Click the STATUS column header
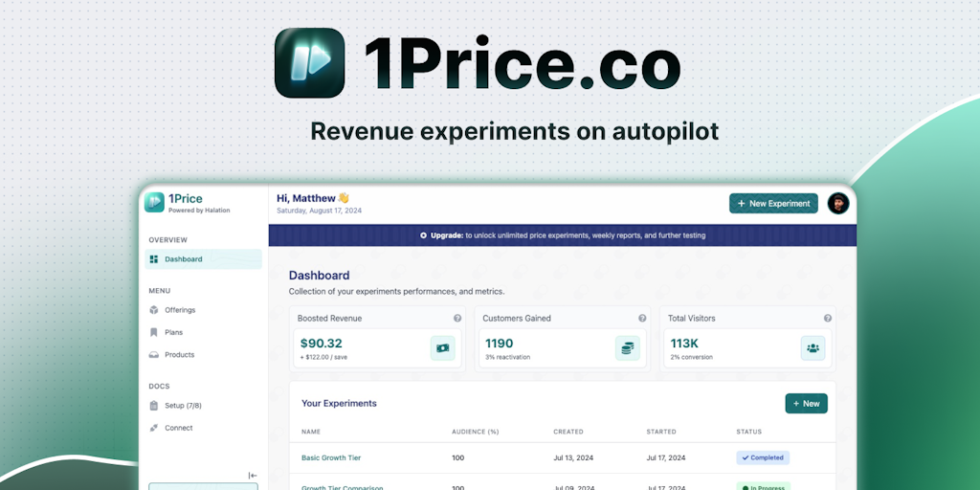This screenshot has width=980, height=490. point(748,432)
